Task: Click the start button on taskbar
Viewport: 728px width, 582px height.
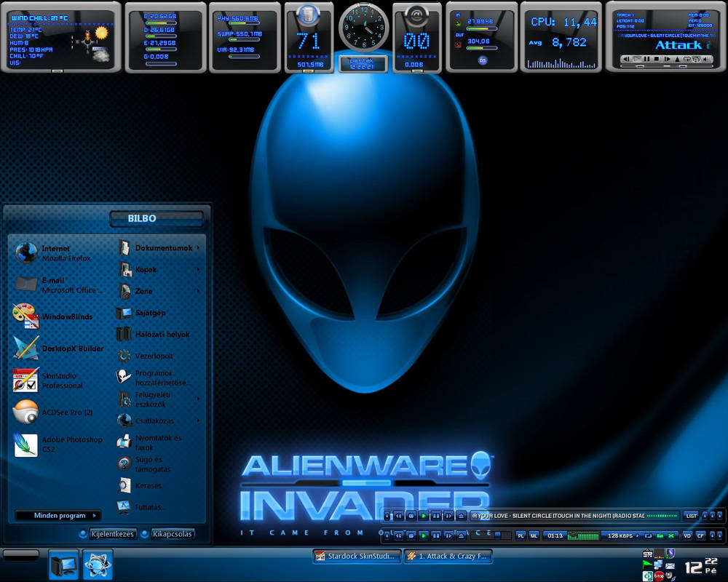Action: [21, 555]
